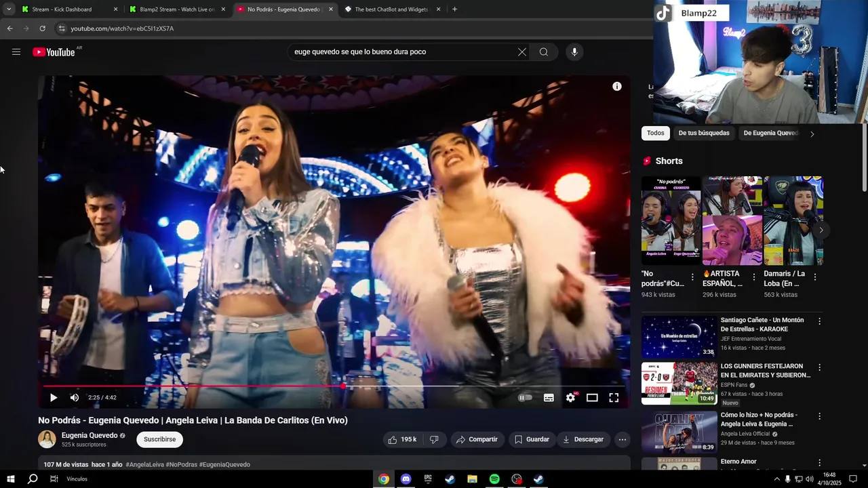Enter fullscreen mode
This screenshot has height=488, width=868.
614,398
